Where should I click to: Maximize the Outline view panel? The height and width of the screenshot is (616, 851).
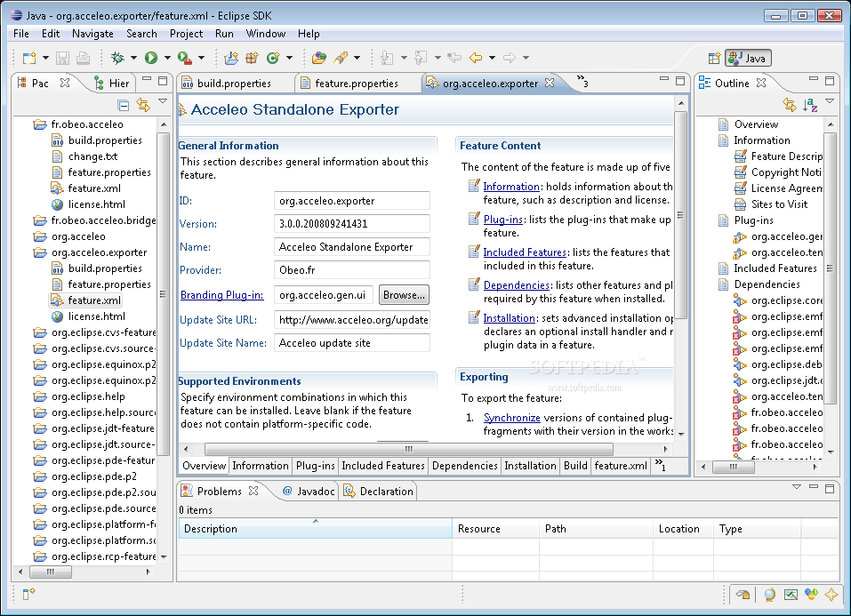830,81
